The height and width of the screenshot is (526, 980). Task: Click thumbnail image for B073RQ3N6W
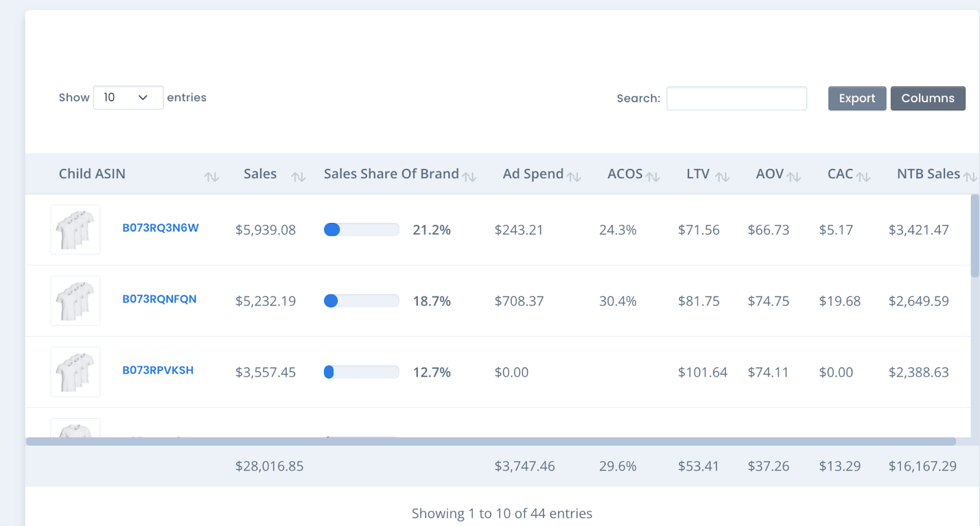coord(75,230)
